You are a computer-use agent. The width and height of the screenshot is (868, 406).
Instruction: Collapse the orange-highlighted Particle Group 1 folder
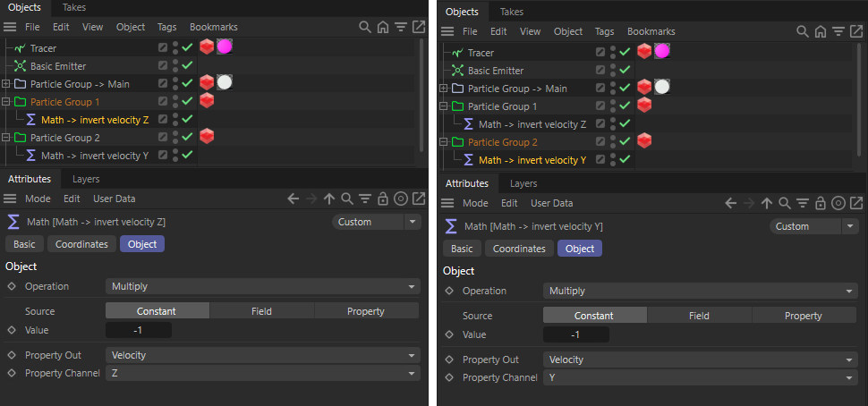pyautogui.click(x=6, y=102)
